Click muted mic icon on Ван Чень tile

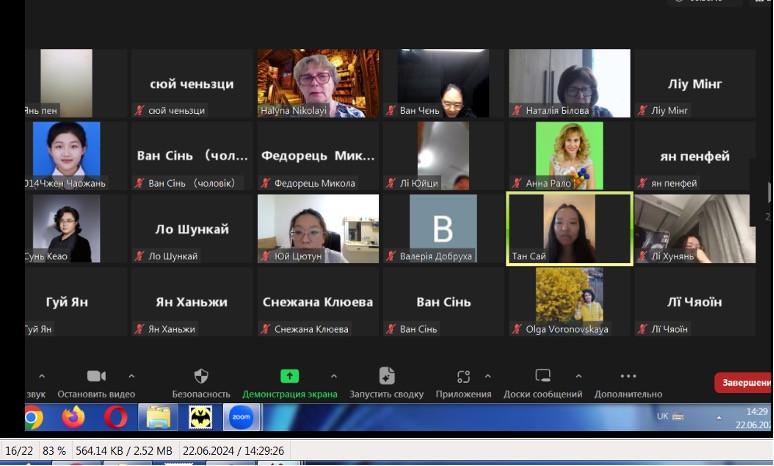coord(391,111)
